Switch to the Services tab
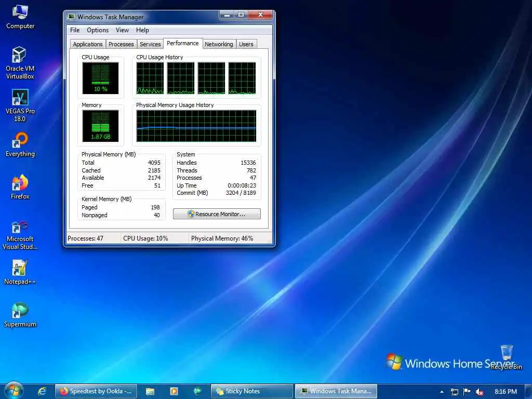Viewport: 532px width, 399px height. [x=150, y=44]
